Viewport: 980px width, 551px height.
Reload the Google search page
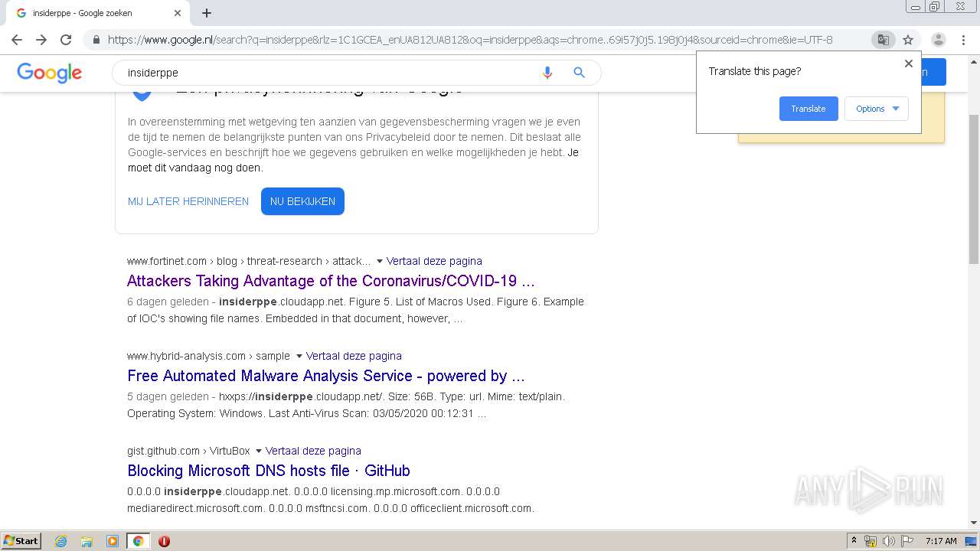pyautogui.click(x=66, y=40)
